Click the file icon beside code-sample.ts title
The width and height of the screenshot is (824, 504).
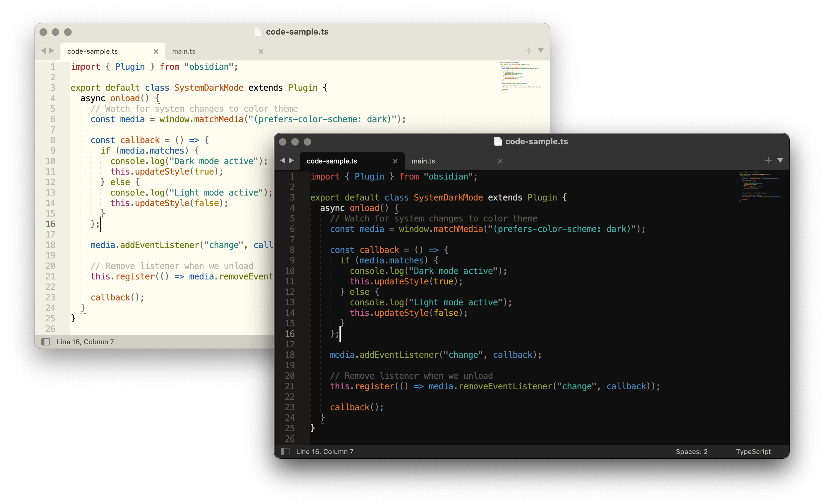coord(498,141)
